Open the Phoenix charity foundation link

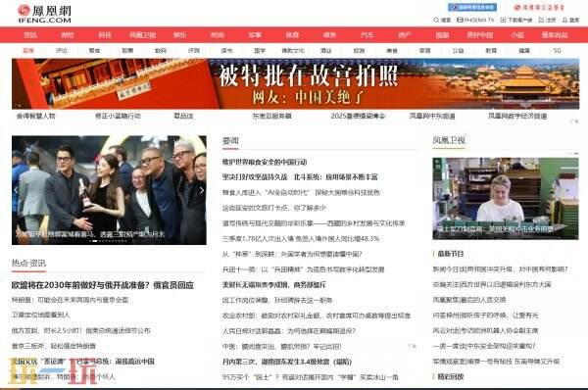click(539, 7)
